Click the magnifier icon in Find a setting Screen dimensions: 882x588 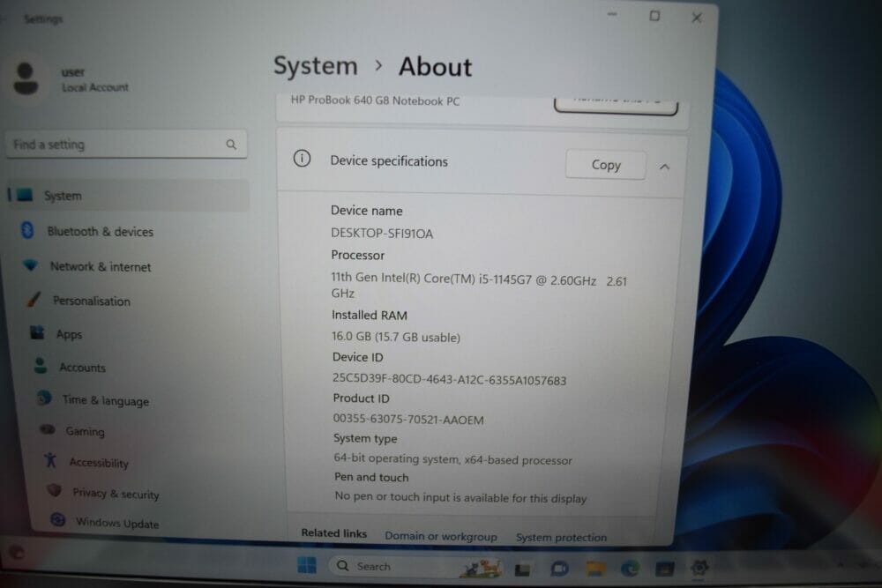tap(231, 145)
